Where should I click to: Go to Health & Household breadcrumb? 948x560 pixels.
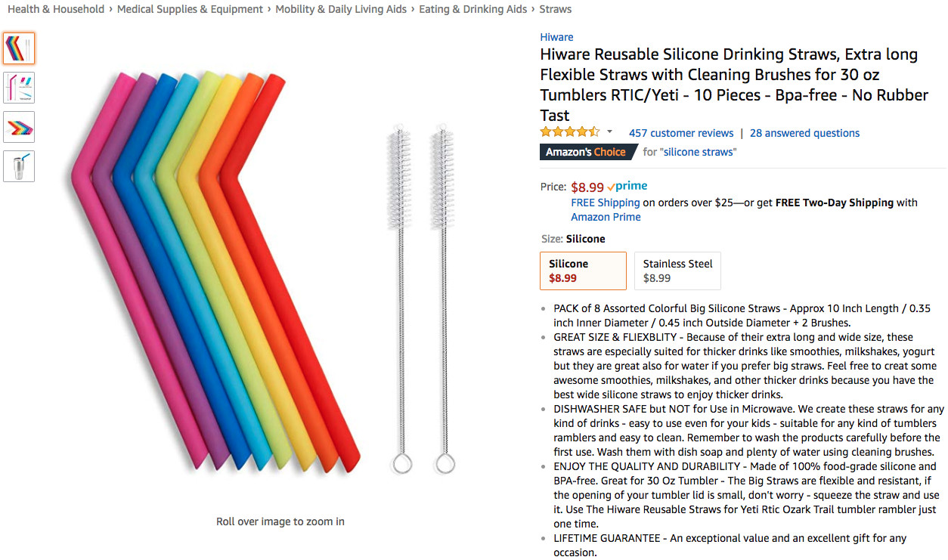pos(56,9)
